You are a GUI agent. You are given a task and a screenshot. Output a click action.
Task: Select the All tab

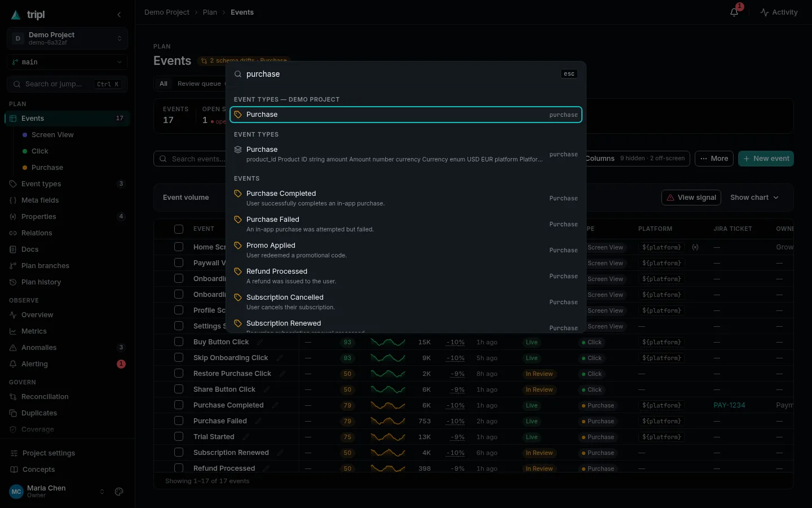(164, 84)
